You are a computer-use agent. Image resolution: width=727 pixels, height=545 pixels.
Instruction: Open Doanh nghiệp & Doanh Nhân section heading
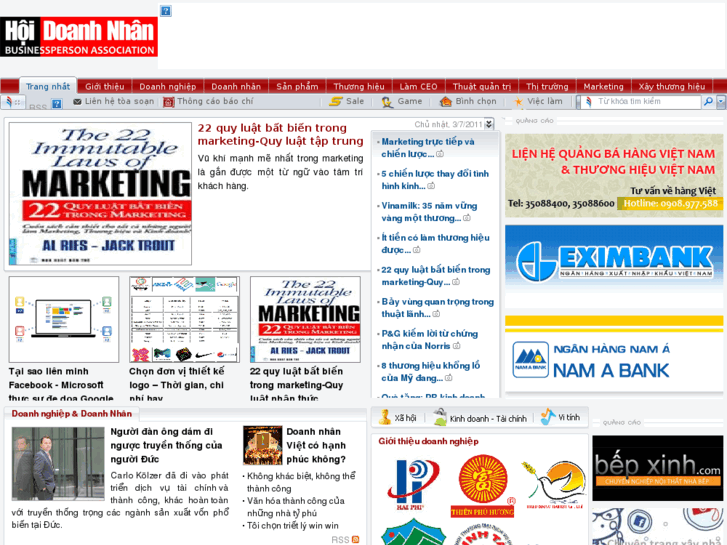click(x=71, y=414)
